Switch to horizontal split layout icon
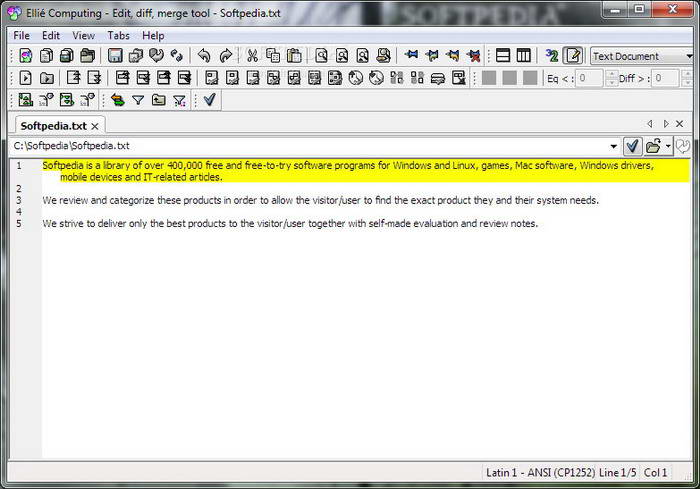Screen dimensions: 700x489 [x=503, y=56]
